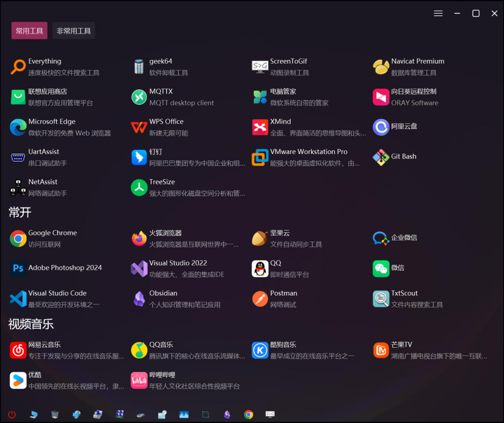Open the hamburger menu in title bar
Image resolution: width=504 pixels, height=423 pixels.
[x=438, y=13]
